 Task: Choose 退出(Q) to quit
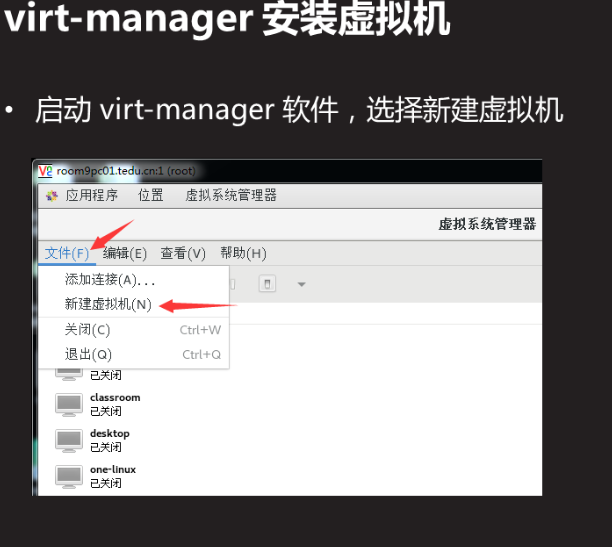[88, 355]
